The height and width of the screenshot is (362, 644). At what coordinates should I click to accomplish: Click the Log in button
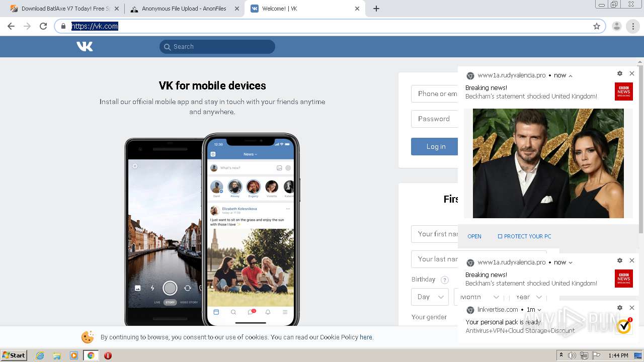pyautogui.click(x=436, y=146)
